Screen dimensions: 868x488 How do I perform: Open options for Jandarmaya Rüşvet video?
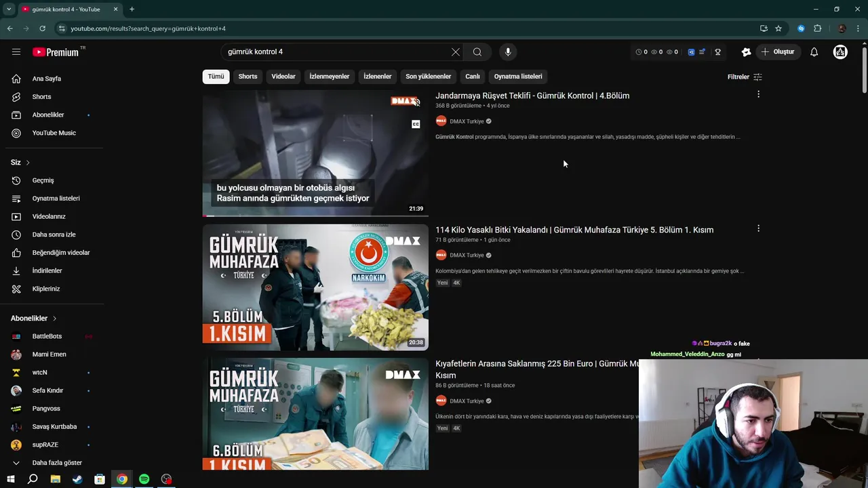[x=758, y=94]
